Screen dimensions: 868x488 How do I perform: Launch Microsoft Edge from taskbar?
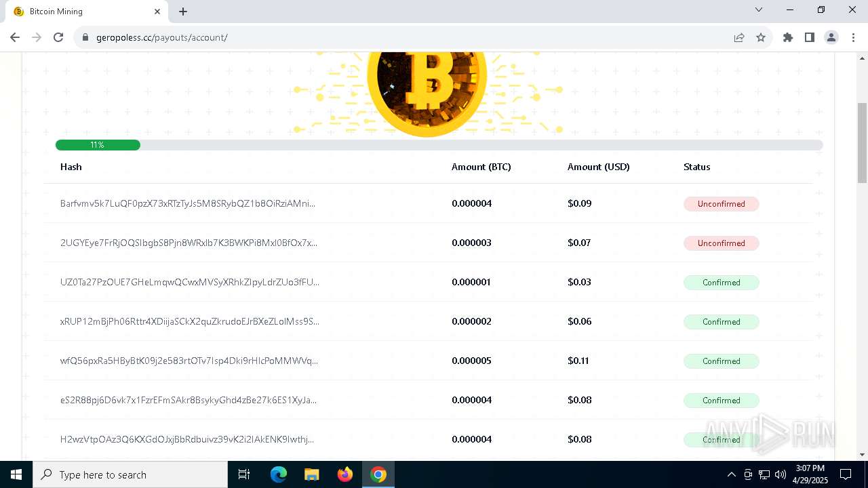tap(279, 474)
